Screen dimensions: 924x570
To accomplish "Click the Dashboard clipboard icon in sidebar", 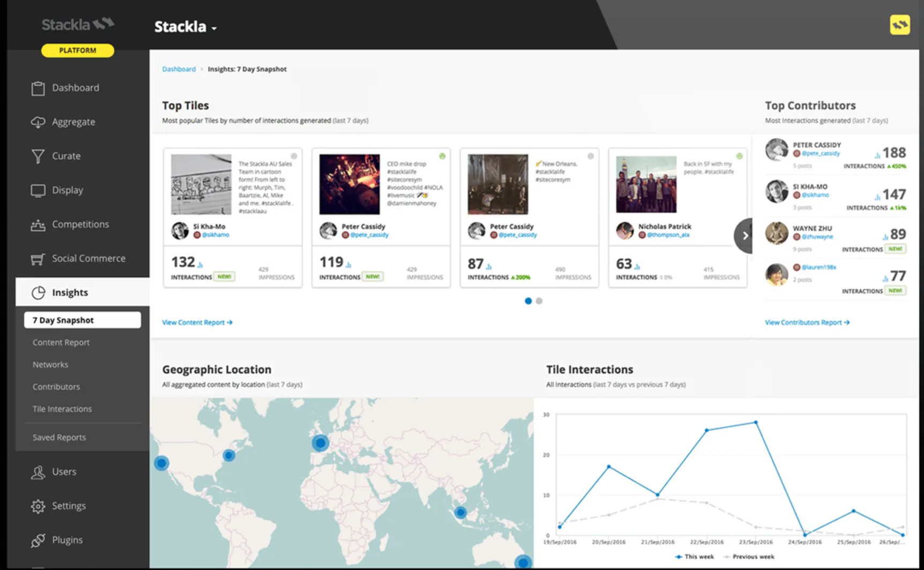I will pyautogui.click(x=38, y=88).
